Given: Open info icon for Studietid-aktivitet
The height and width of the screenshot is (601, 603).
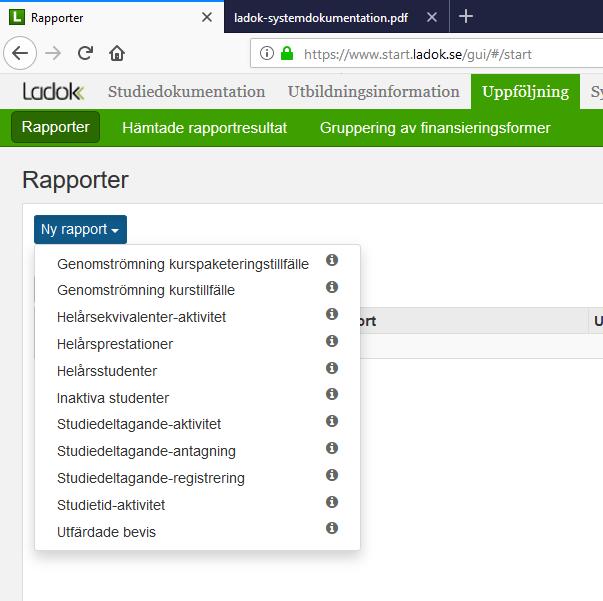Looking at the screenshot, I should click(x=332, y=502).
